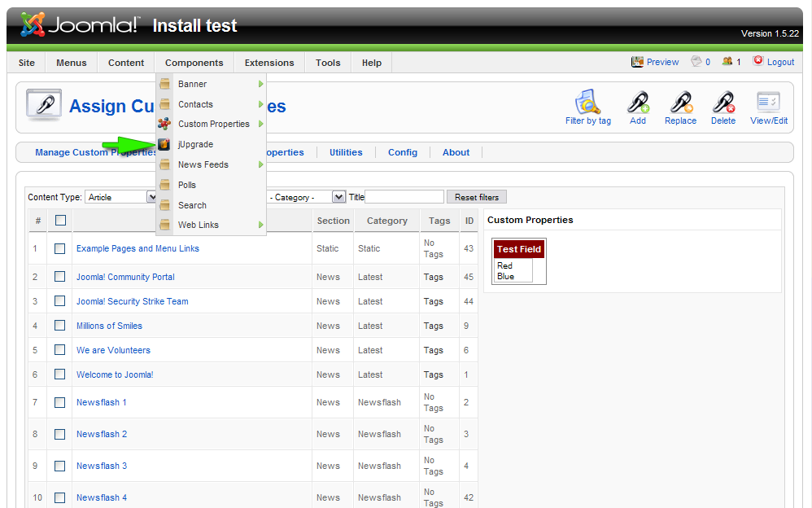Click the Custom Properties component icon

[164, 124]
